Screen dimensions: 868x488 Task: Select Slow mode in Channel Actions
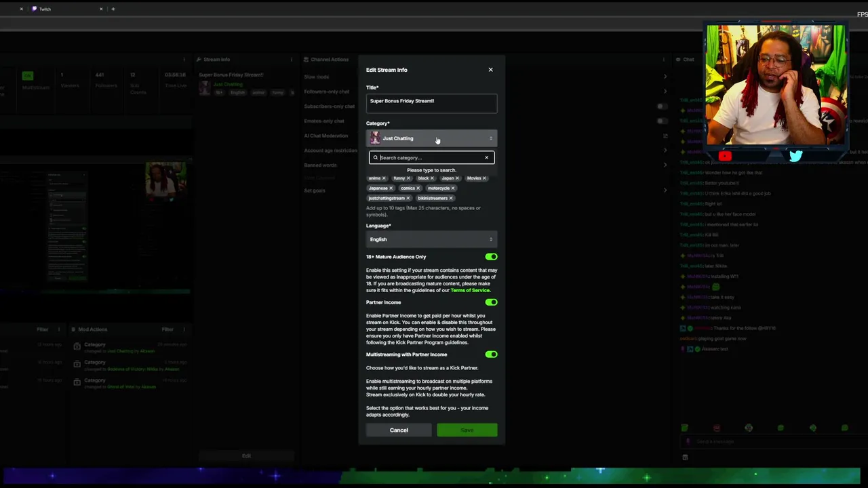pos(317,77)
